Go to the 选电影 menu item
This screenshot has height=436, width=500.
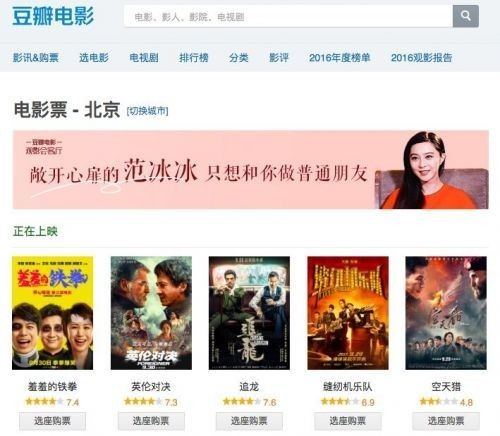pyautogui.click(x=94, y=58)
